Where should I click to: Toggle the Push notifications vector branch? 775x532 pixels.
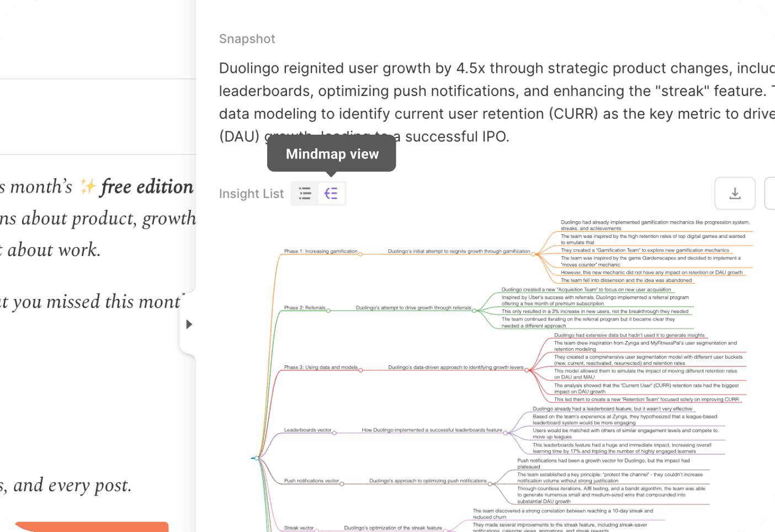click(342, 483)
